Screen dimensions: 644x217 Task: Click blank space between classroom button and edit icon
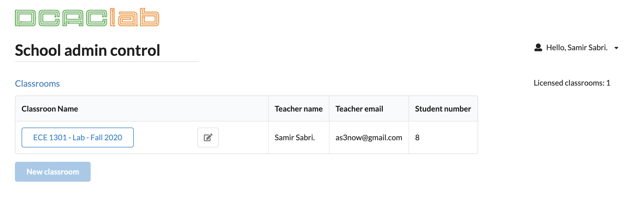pos(165,137)
